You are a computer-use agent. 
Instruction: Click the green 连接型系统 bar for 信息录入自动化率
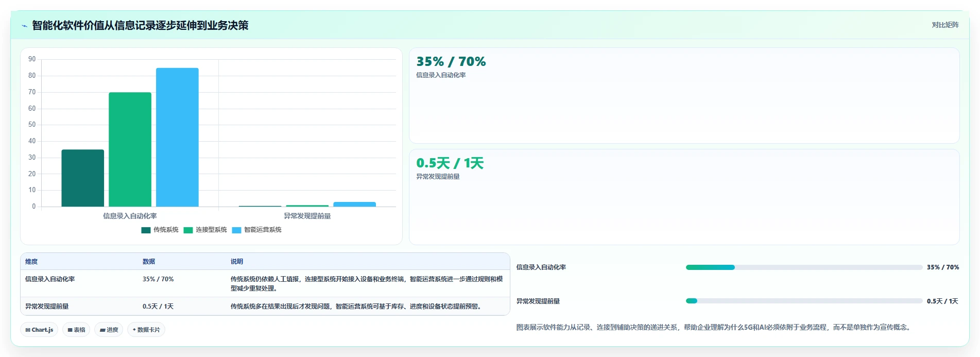click(130, 149)
